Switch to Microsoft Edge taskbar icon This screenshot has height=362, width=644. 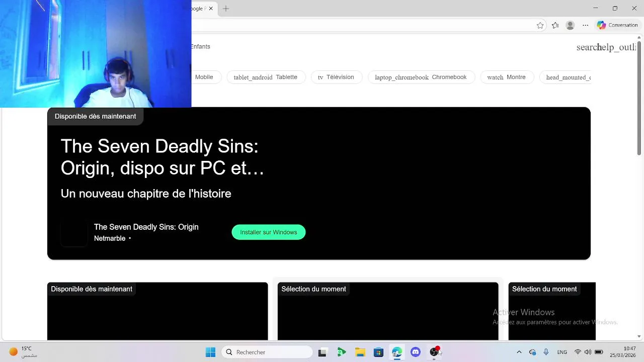click(397, 352)
